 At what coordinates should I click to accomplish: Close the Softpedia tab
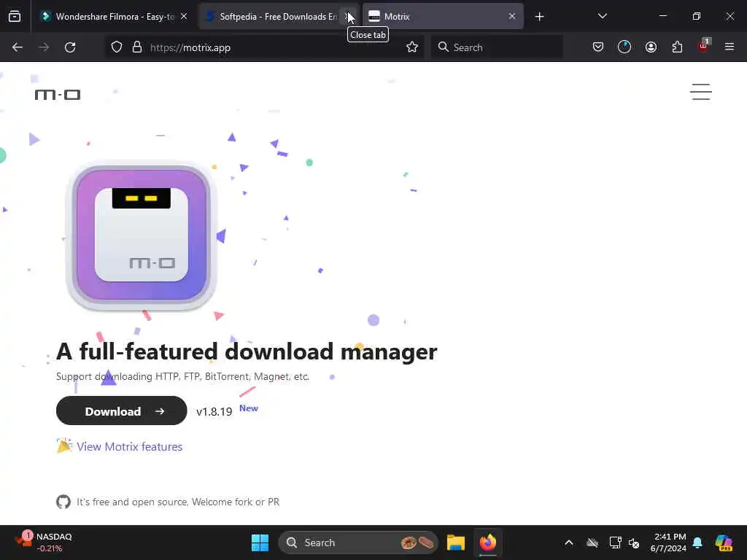(x=349, y=17)
